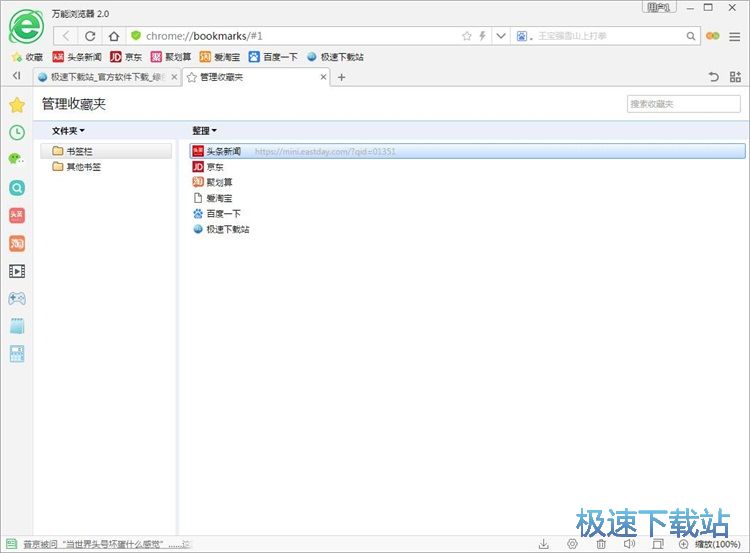Click the home button in the toolbar
750x553 pixels.
[114, 36]
